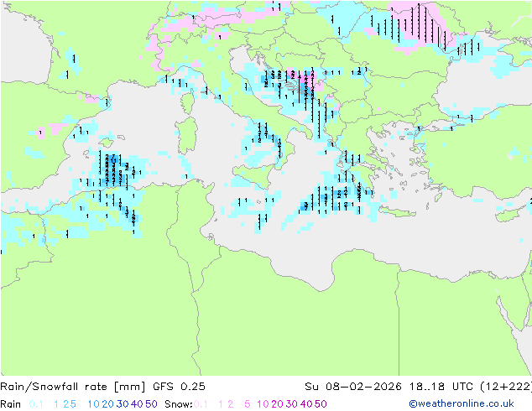Click the date 'Su 08-02-2026 18..18 UTC (12+222)'
Screen dimensions: 532x411
pos(418,387)
